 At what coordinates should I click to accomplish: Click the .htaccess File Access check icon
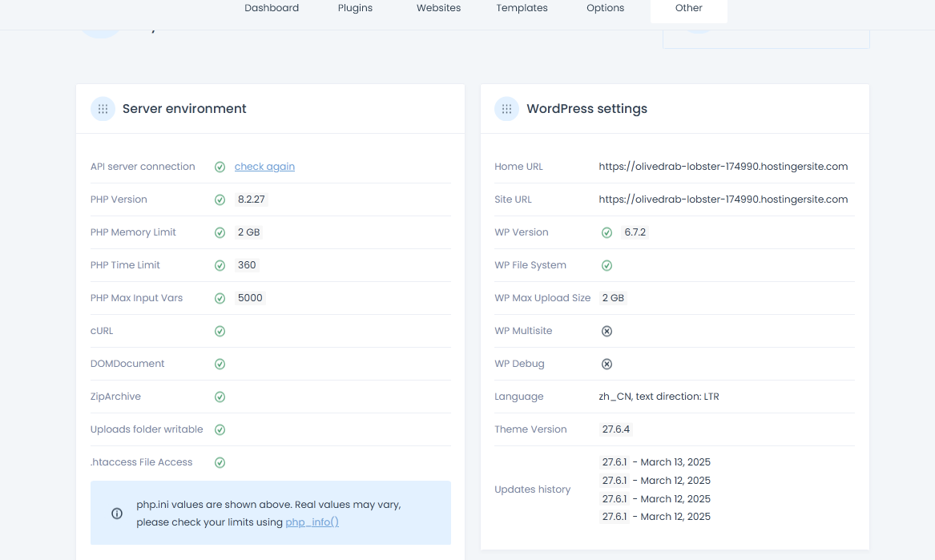click(x=220, y=462)
